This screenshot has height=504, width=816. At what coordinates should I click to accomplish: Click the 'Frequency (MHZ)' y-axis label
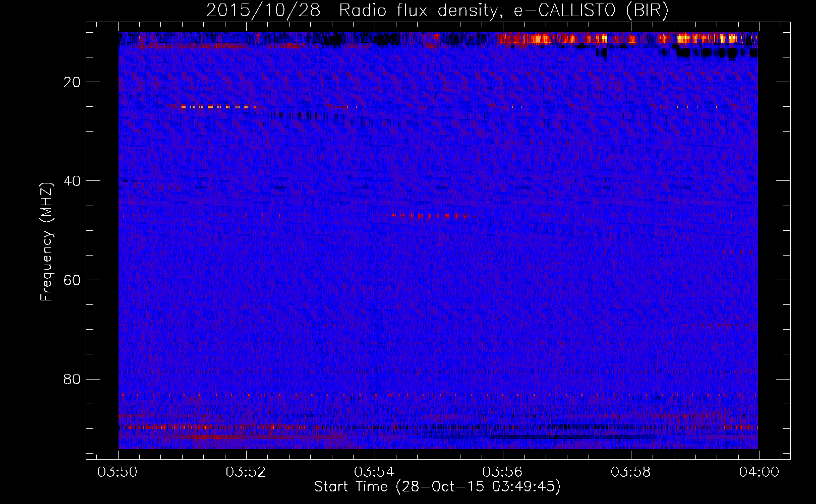[x=46, y=242]
